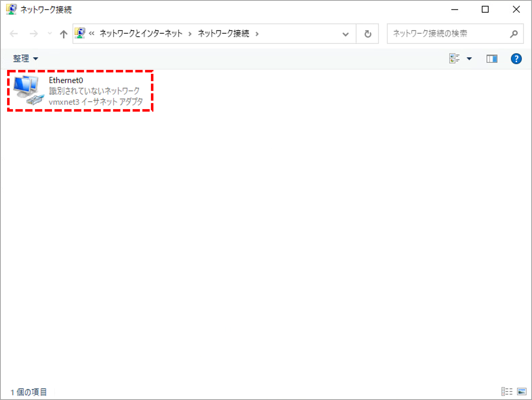
Task: Select the Ethernet0 network adapter icon
Action: [x=29, y=90]
